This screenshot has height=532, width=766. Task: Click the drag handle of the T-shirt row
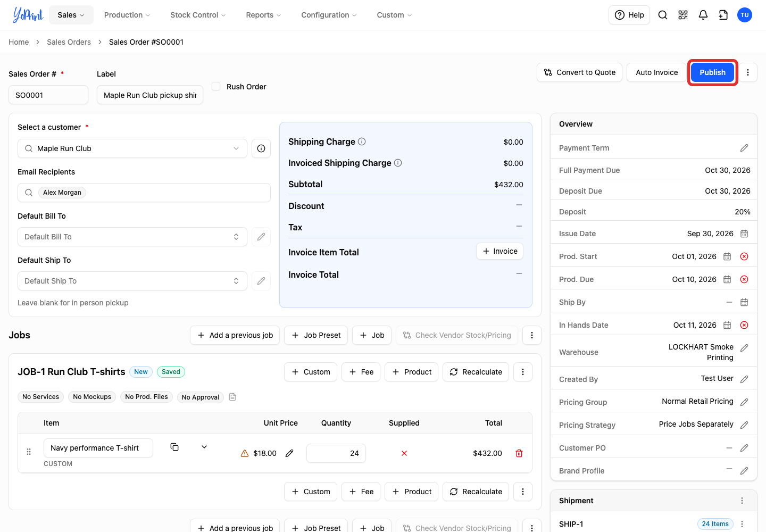[x=29, y=452]
